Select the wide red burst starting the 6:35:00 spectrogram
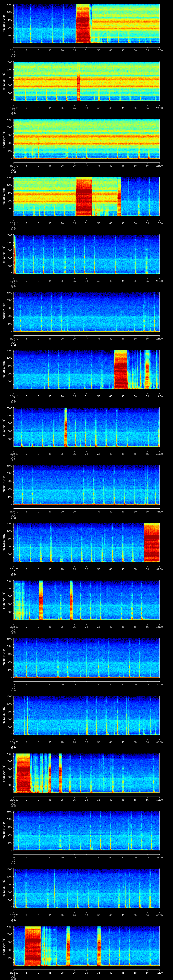The height and width of the screenshot is (980, 173). click(x=23, y=773)
